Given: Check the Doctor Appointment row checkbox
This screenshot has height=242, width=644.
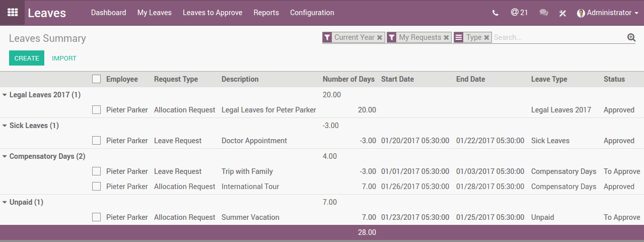Looking at the screenshot, I should coord(96,141).
